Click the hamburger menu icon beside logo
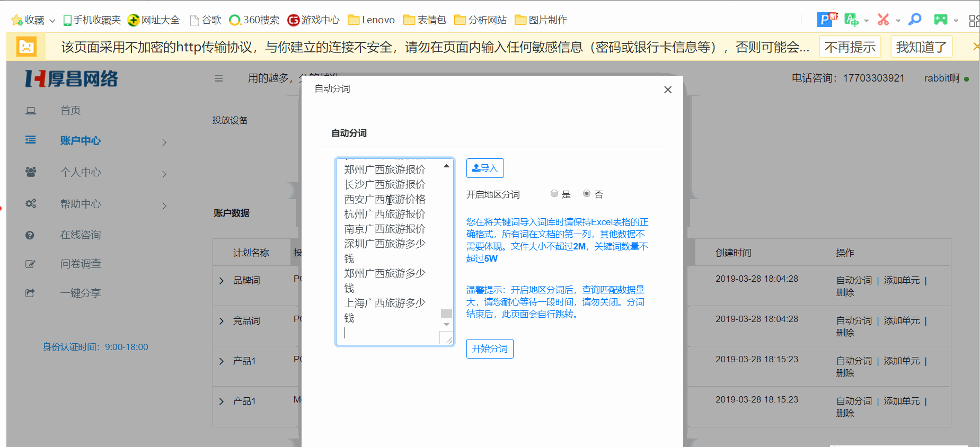Screen dimensions: 980x447 pyautogui.click(x=218, y=78)
